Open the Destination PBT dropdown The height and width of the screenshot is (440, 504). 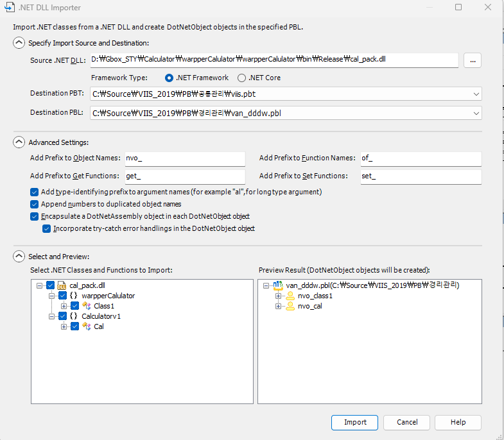tap(476, 94)
